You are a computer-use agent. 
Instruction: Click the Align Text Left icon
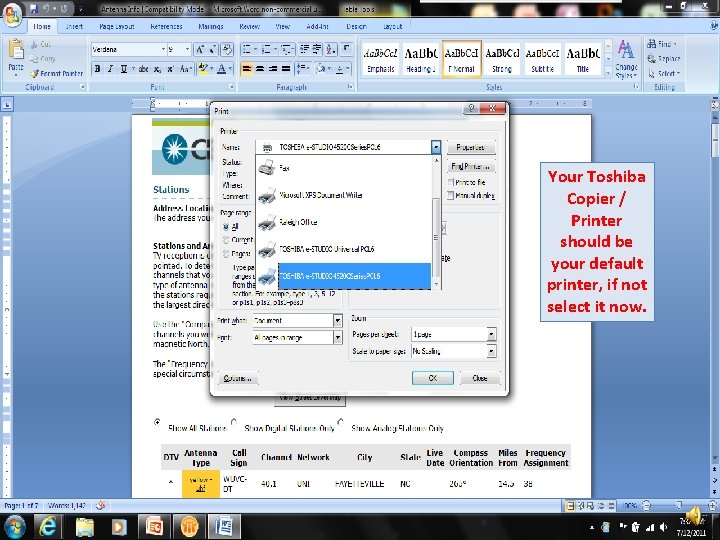[247, 69]
